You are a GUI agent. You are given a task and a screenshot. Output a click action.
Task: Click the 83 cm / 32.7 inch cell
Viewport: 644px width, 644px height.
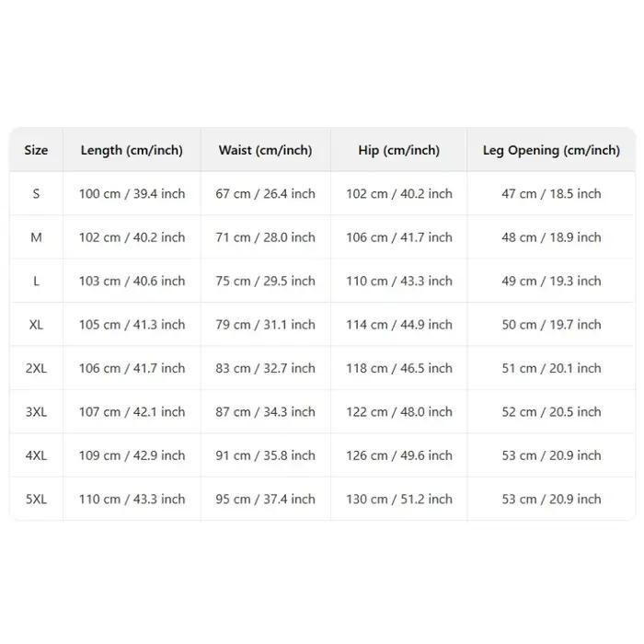265,368
